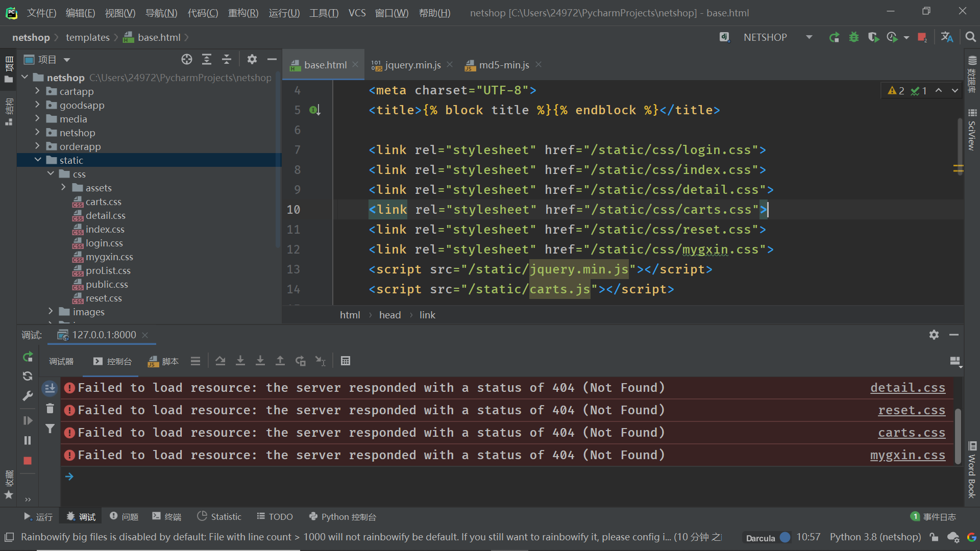Toggle scroll-to-end in the console
Screen dimensions: 980x551
(50, 389)
